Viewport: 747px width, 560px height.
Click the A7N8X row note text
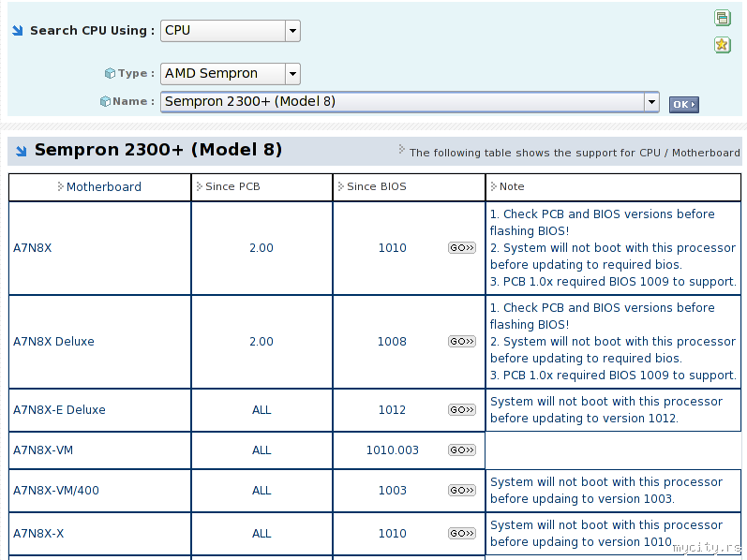pos(613,247)
